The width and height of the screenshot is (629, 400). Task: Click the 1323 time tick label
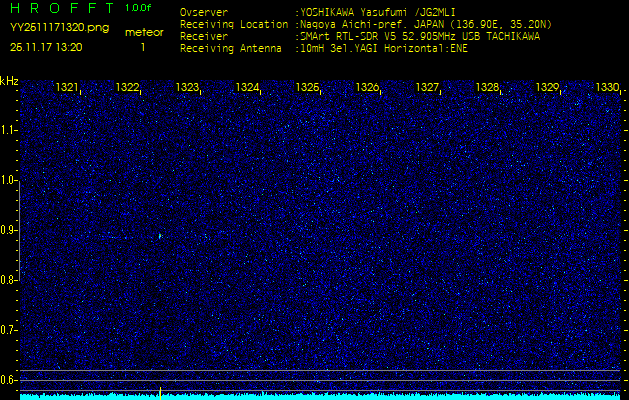(187, 88)
